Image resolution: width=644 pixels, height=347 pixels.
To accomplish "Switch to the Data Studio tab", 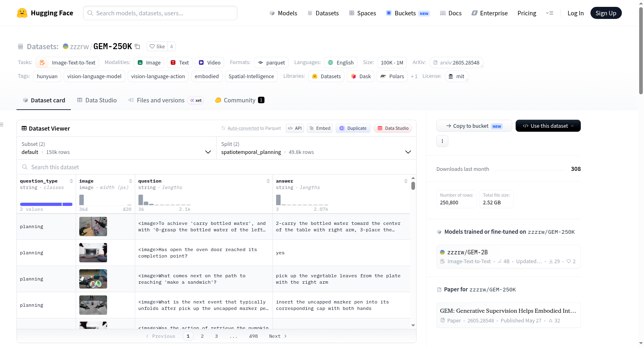I will (x=97, y=100).
